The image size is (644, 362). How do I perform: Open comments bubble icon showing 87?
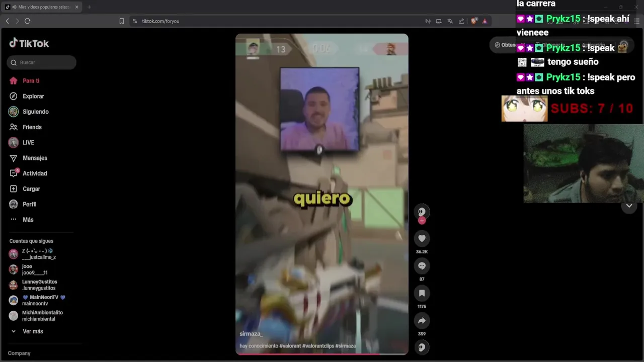(x=422, y=265)
